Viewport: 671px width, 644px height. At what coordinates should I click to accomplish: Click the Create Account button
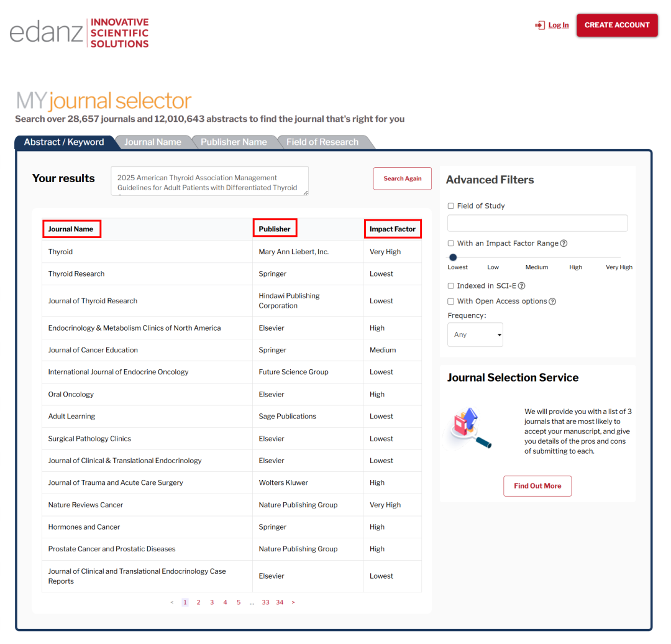point(616,25)
